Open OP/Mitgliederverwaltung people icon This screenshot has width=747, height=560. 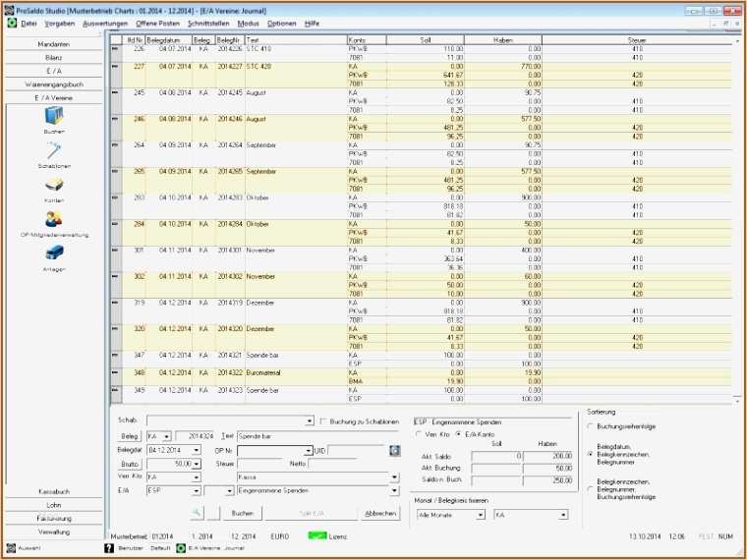pos(54,218)
